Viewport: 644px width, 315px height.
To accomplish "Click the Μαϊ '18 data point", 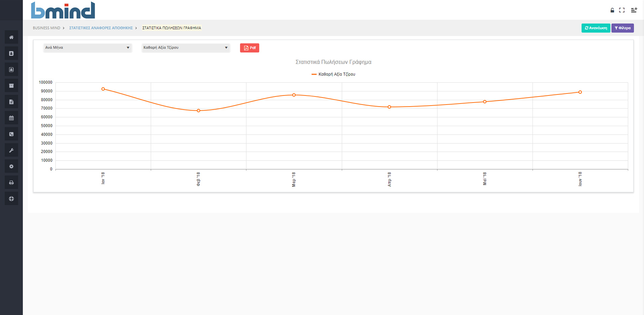I will click(485, 102).
